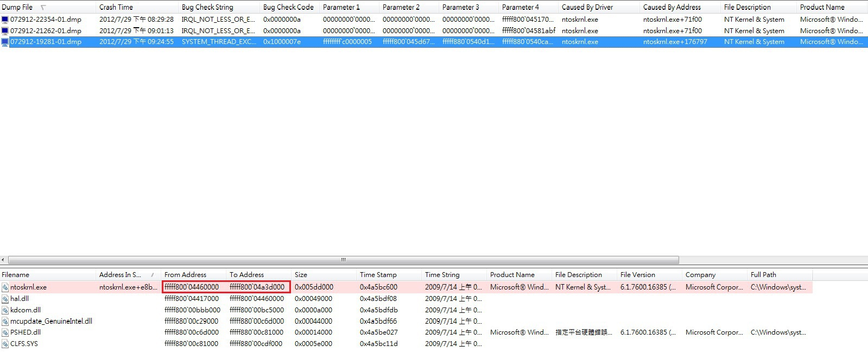
Task: Click the crash time 2012/7/29 下午 09:24:55
Action: 136,42
